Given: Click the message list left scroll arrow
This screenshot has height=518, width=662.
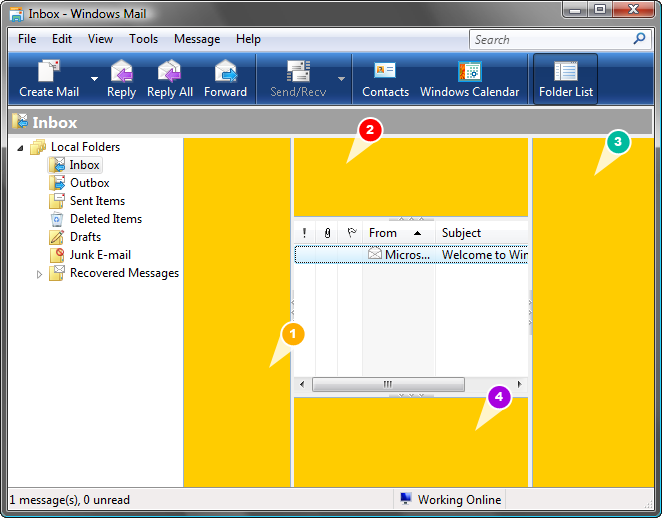Looking at the screenshot, I should [302, 385].
